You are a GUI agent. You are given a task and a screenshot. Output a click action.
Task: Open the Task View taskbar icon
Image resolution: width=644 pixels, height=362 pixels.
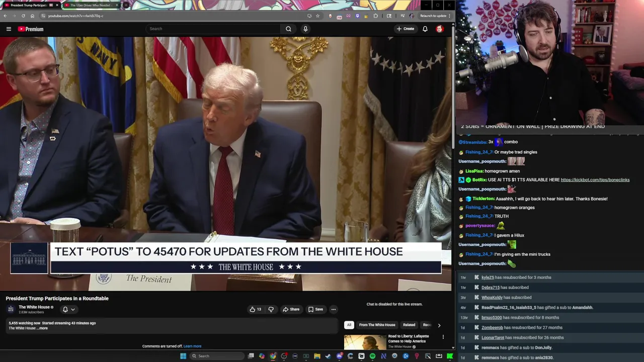(251, 356)
